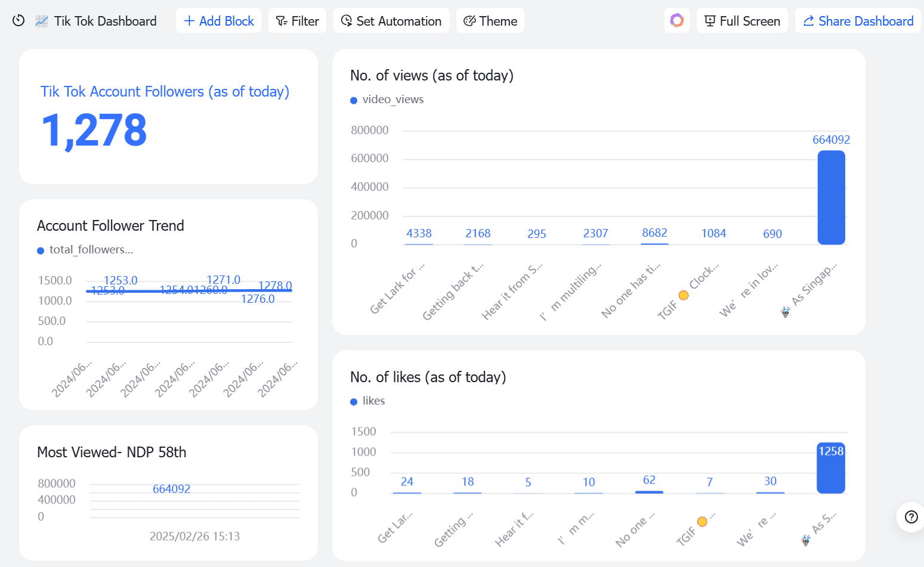Viewport: 924px width, 567px height.
Task: Click the 1278.0 follower trend label
Action: click(x=275, y=286)
